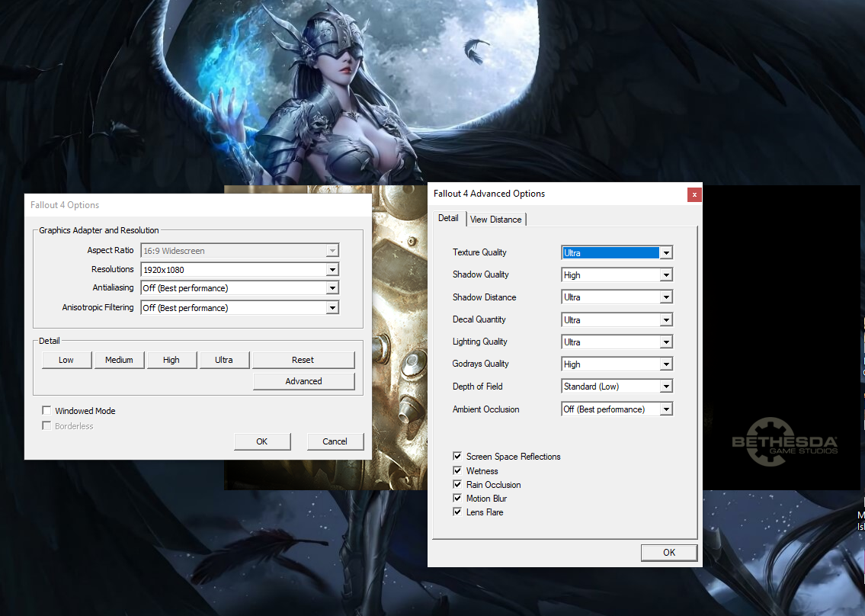Choose the High detail preset
Viewport: 865px width, 616px height.
171,360
